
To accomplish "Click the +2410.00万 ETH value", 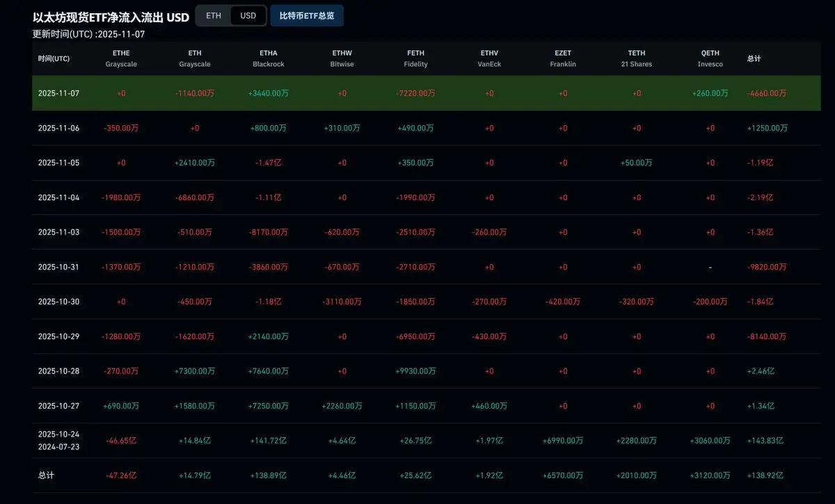I will [x=195, y=163].
